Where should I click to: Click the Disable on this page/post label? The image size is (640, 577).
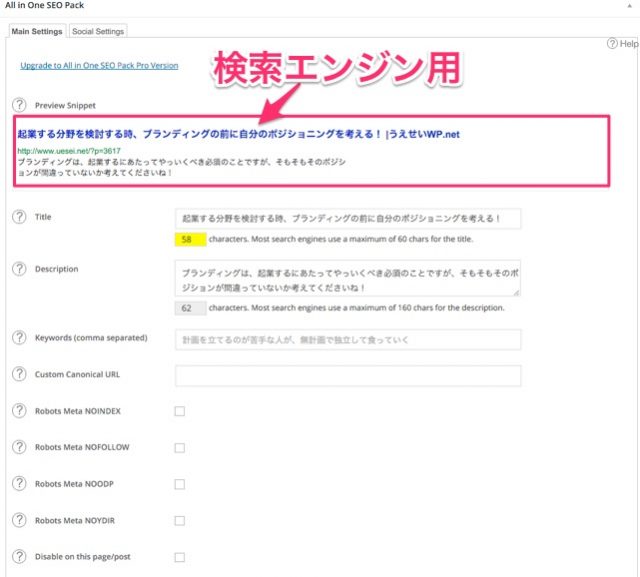[x=83, y=557]
